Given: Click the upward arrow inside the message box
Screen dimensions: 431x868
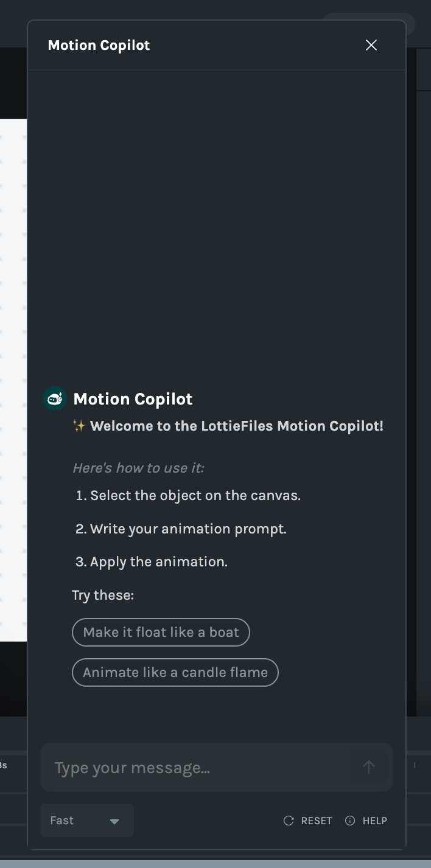Looking at the screenshot, I should (369, 767).
